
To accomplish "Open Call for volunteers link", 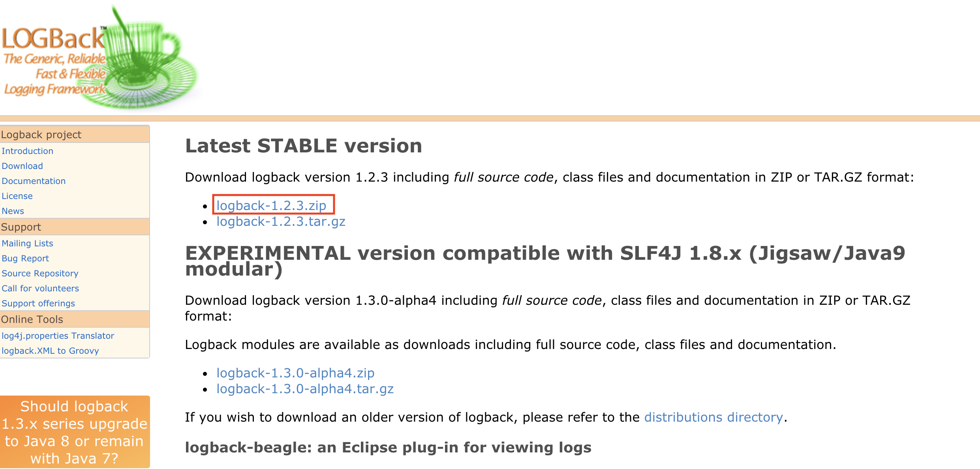I will click(40, 288).
